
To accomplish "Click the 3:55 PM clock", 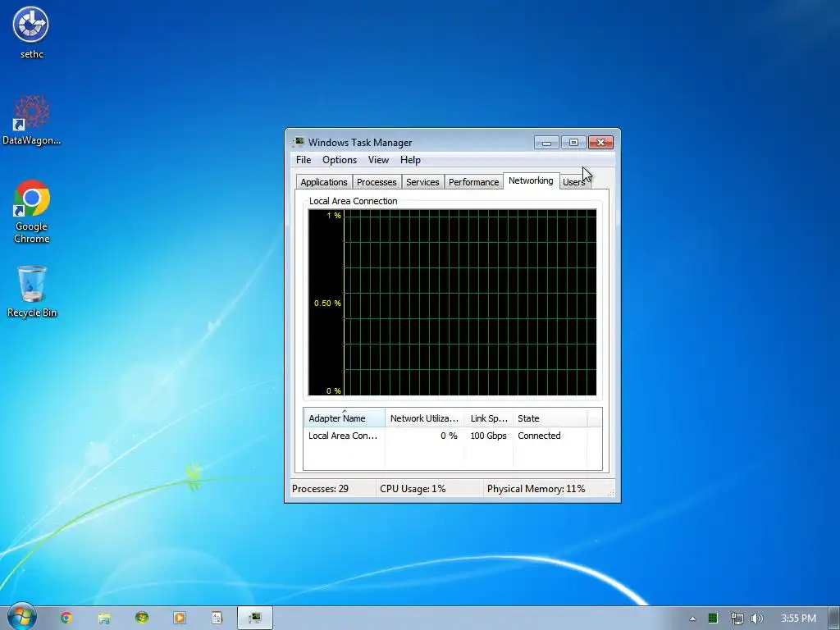I will point(798,619).
